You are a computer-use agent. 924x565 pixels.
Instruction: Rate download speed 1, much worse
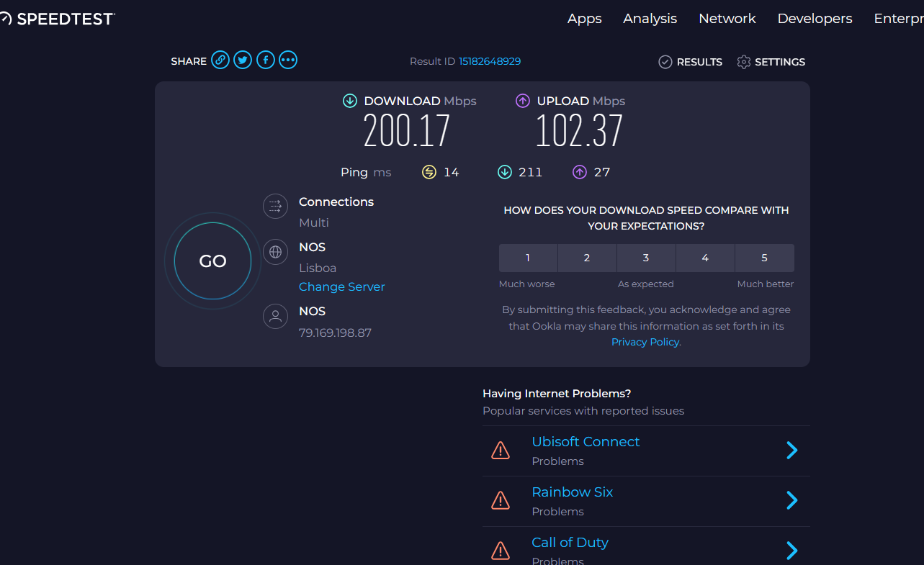[x=528, y=258]
